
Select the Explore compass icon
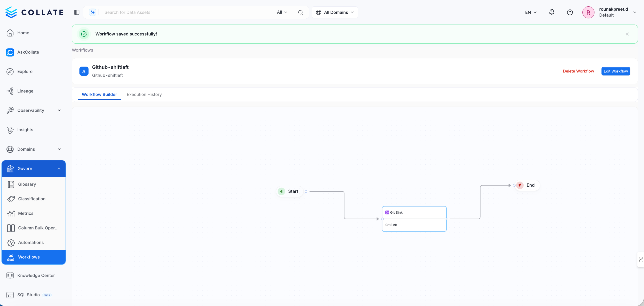(x=10, y=72)
